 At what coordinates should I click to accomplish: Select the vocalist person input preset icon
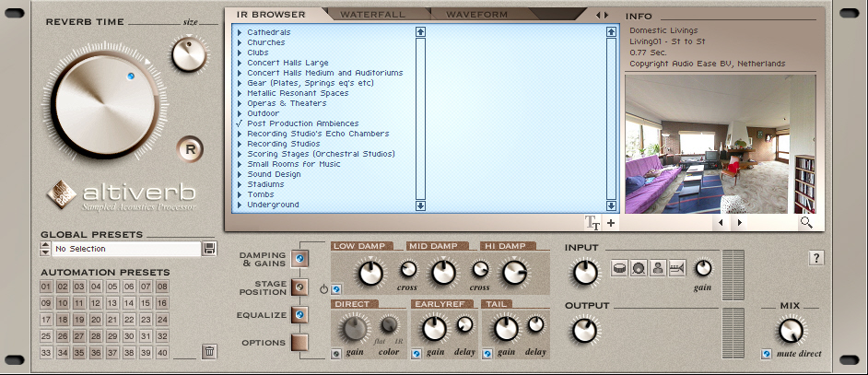(x=658, y=268)
